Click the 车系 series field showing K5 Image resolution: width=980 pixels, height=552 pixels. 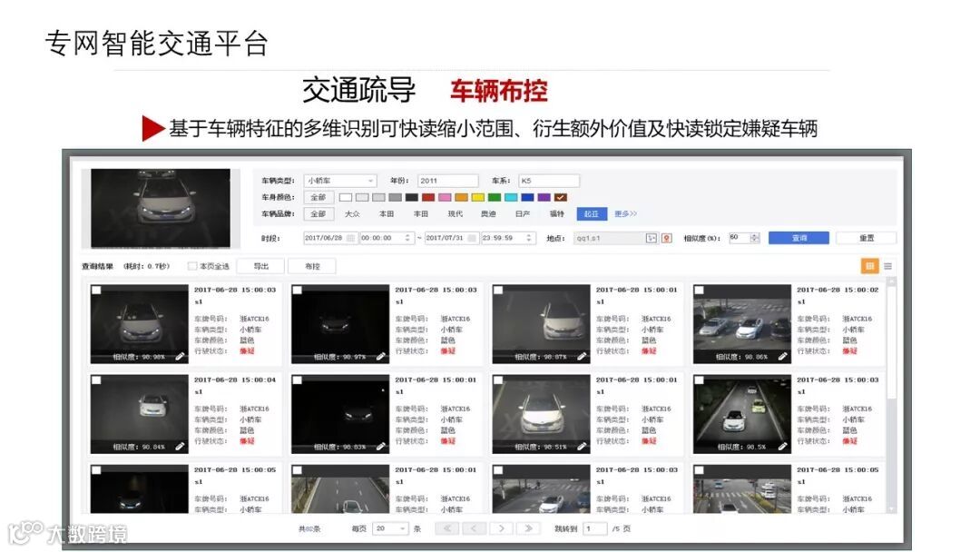[x=549, y=181]
